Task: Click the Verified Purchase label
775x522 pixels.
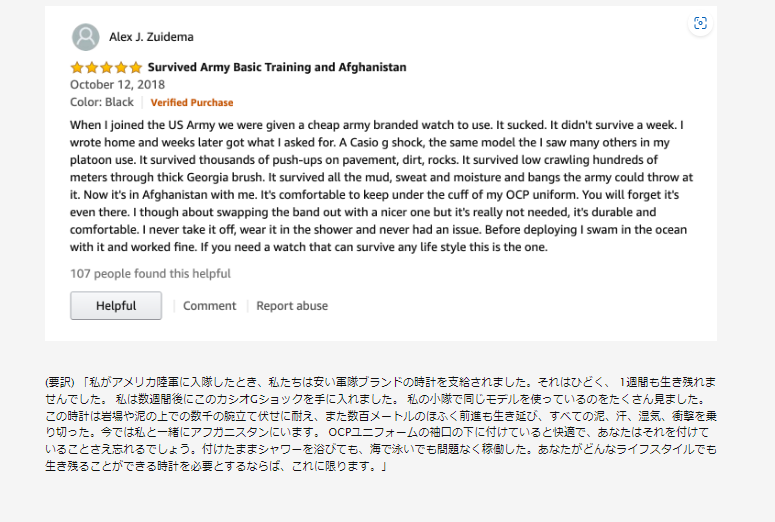Action: point(192,102)
